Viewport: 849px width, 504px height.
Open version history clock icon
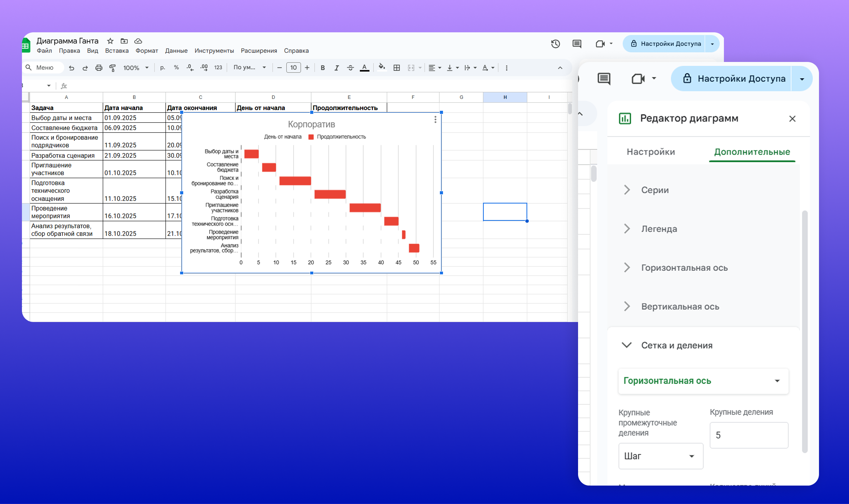555,44
